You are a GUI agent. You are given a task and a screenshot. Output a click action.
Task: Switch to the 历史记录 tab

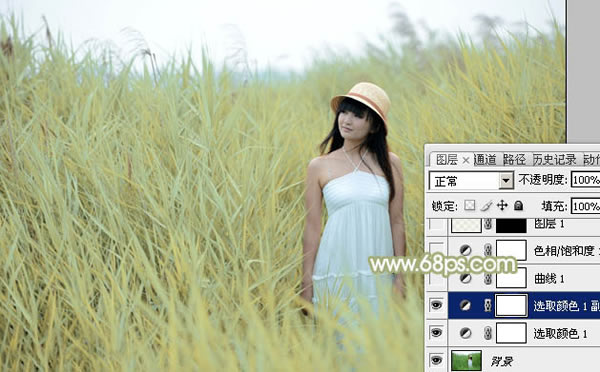(x=554, y=160)
